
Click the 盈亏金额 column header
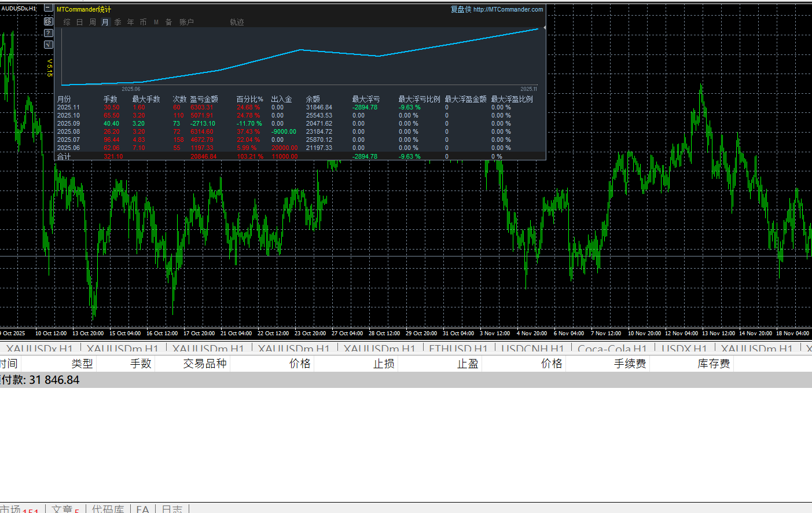point(204,99)
